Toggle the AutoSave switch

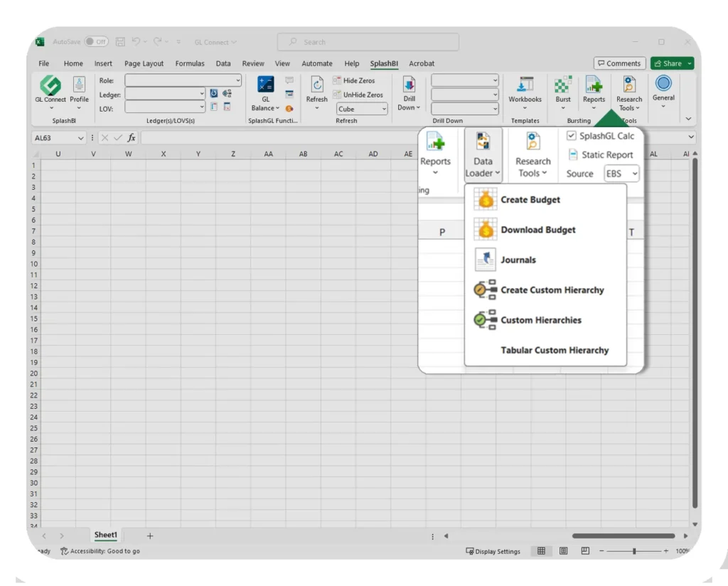[97, 42]
